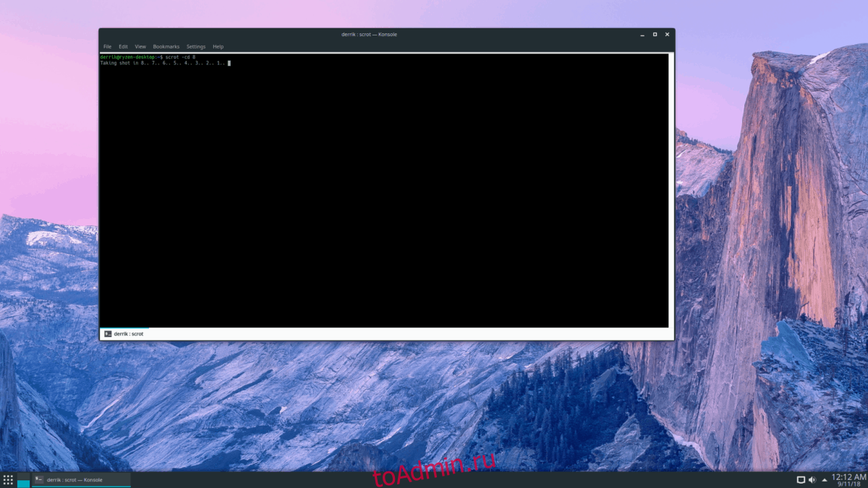Viewport: 868px width, 488px height.
Task: Click the Konsole task button in taskbar
Action: (81, 480)
